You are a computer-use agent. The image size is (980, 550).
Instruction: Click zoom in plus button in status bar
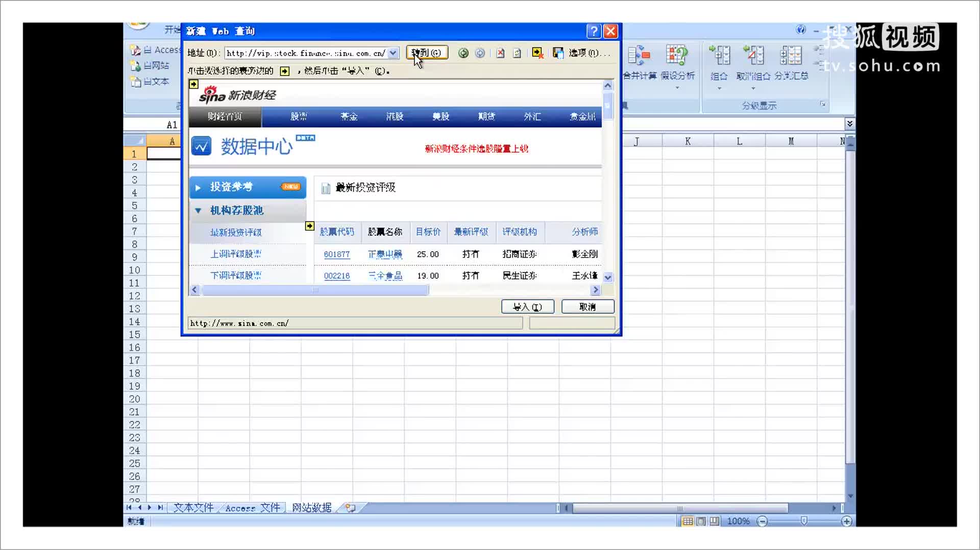click(x=846, y=521)
